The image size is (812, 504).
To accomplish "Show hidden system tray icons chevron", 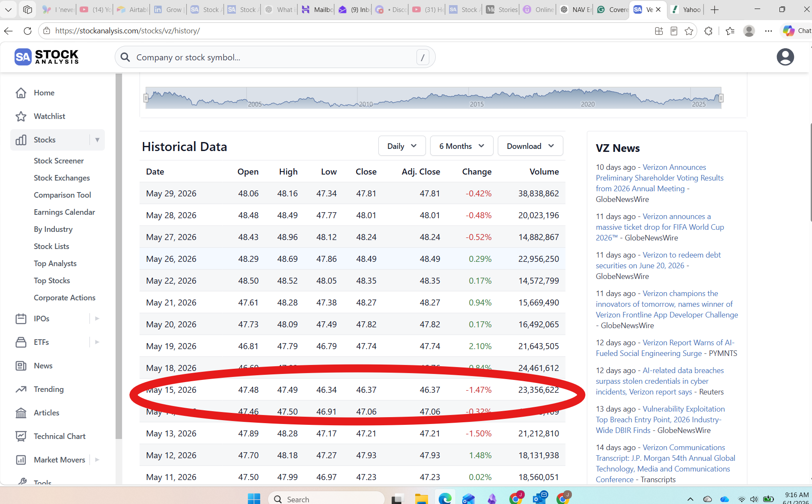I will coord(690,499).
